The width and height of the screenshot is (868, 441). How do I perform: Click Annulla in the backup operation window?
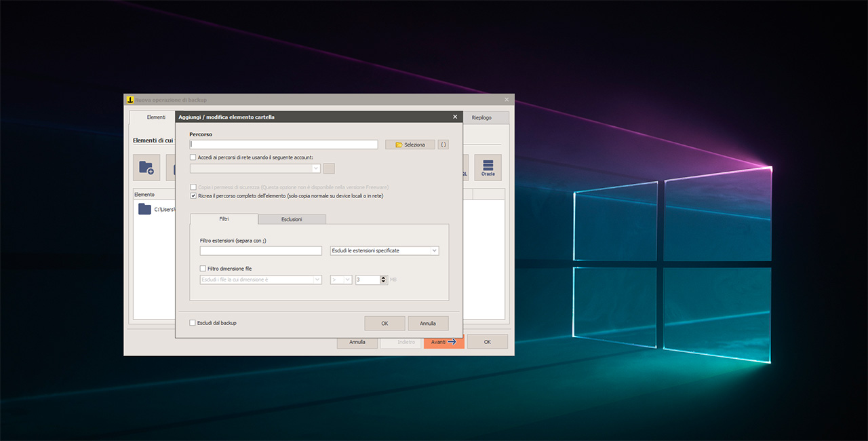click(x=357, y=342)
